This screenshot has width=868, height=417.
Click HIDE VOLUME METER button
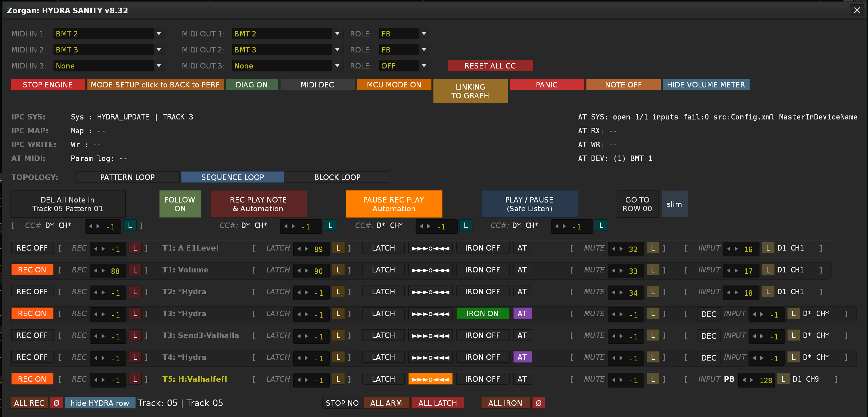click(x=706, y=85)
